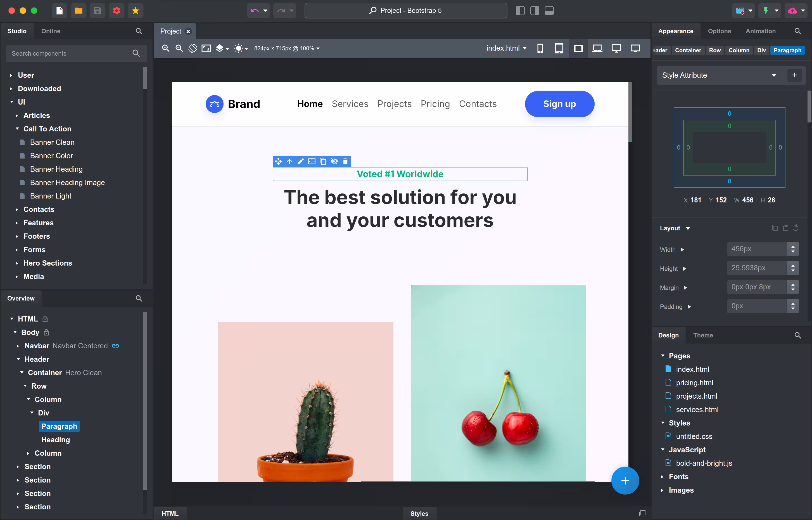The image size is (812, 520).
Task: Click the rotate canvas icon in canvas toolbar
Action: point(193,48)
